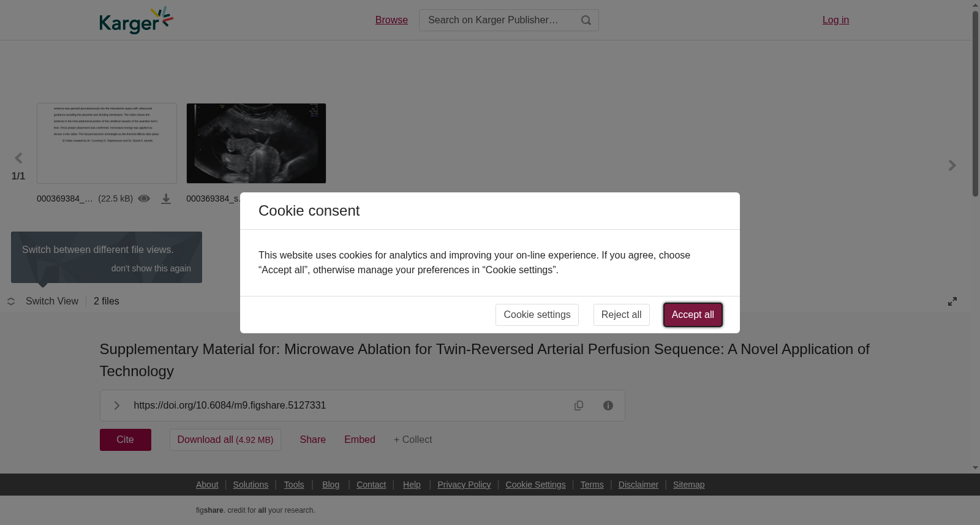Open the Embed option
980x525 pixels.
pyautogui.click(x=360, y=440)
